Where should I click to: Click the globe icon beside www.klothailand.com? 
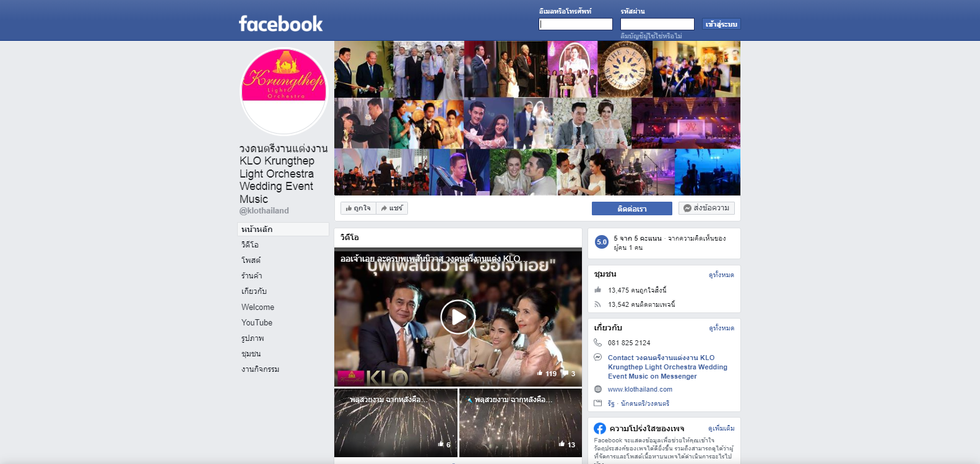597,389
